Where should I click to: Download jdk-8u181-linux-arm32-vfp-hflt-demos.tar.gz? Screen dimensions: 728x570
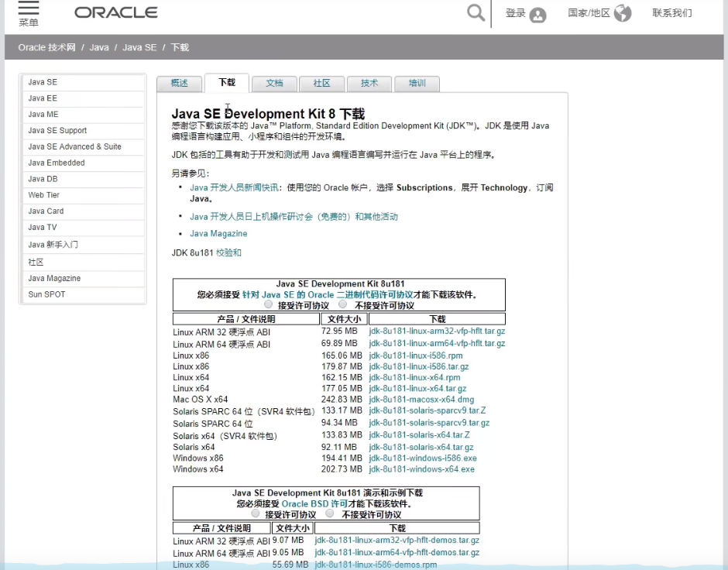pos(397,541)
